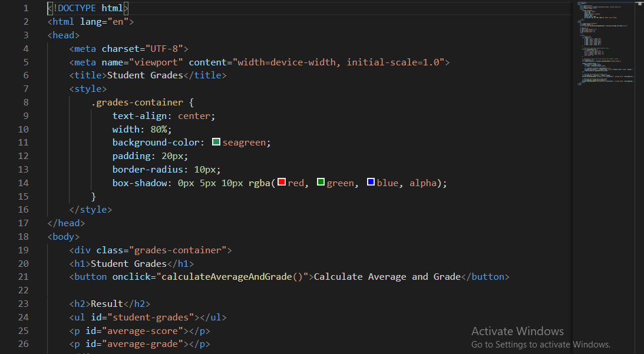
Task: Click the opening style tag
Action: [x=88, y=89]
